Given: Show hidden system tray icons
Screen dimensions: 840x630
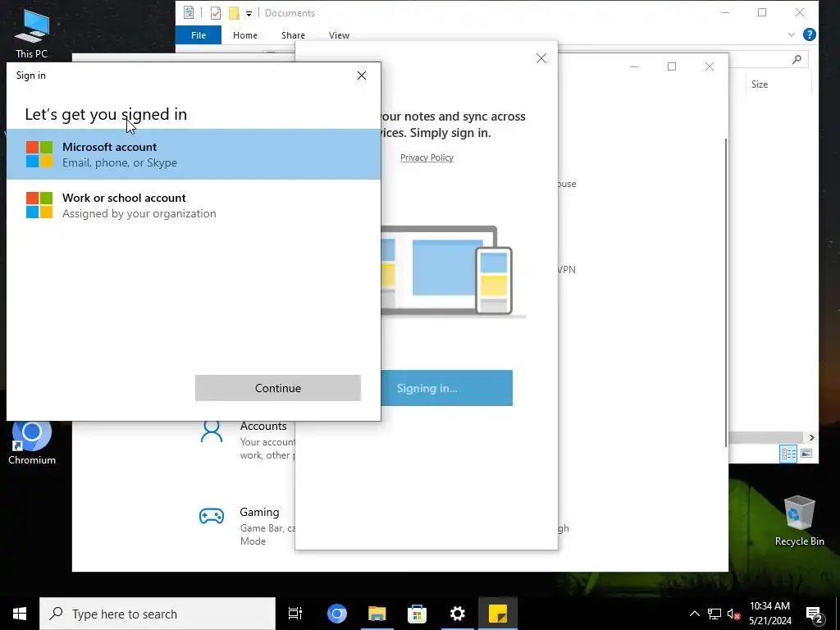Looking at the screenshot, I should [694, 614].
